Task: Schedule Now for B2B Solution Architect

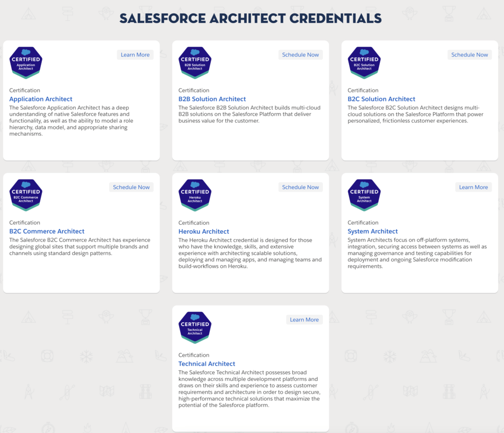Action: point(301,55)
